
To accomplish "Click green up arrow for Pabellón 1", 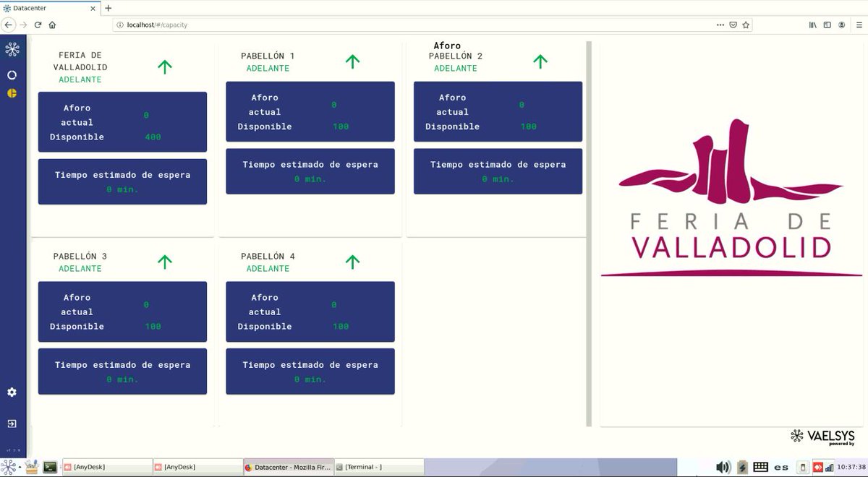I will click(352, 61).
